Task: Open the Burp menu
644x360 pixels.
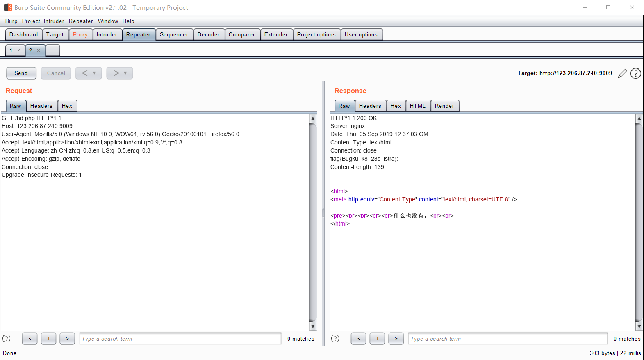Action: pos(11,21)
